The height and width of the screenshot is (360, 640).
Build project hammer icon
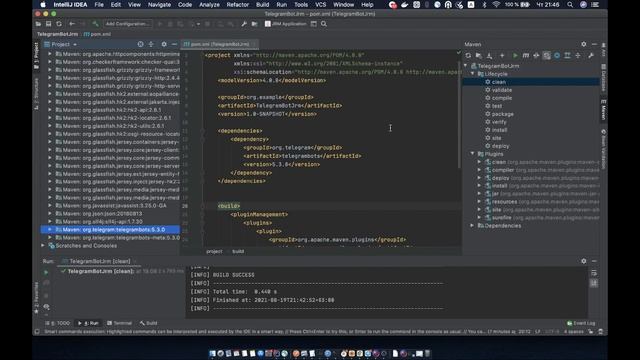point(95,24)
